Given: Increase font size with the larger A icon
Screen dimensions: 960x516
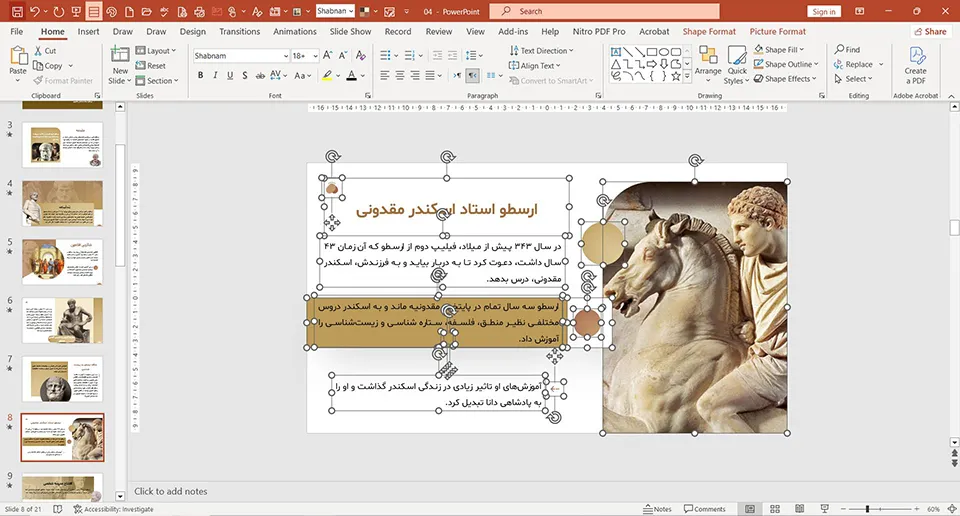Looking at the screenshot, I should click(x=328, y=56).
